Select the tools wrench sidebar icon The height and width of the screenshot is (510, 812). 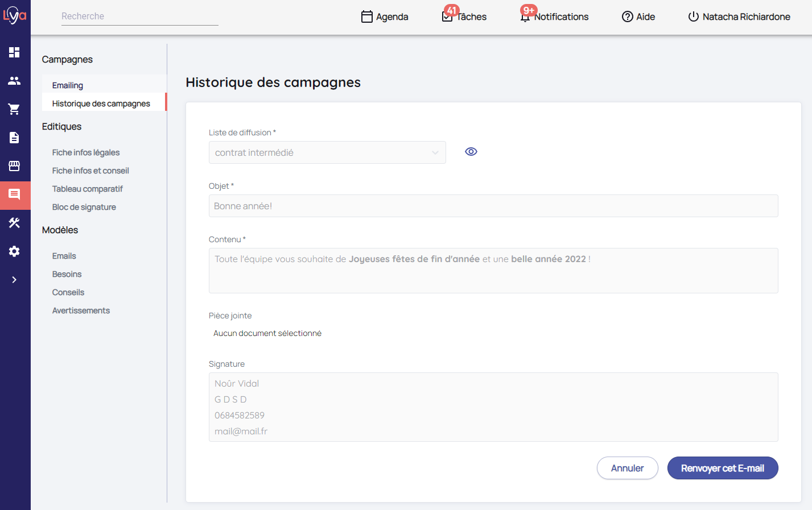[x=14, y=223]
